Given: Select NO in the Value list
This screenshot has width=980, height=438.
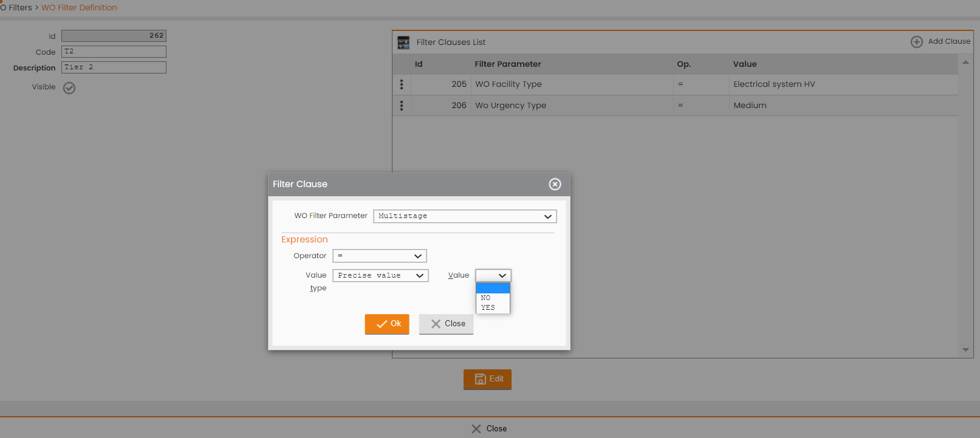Looking at the screenshot, I should (x=493, y=298).
